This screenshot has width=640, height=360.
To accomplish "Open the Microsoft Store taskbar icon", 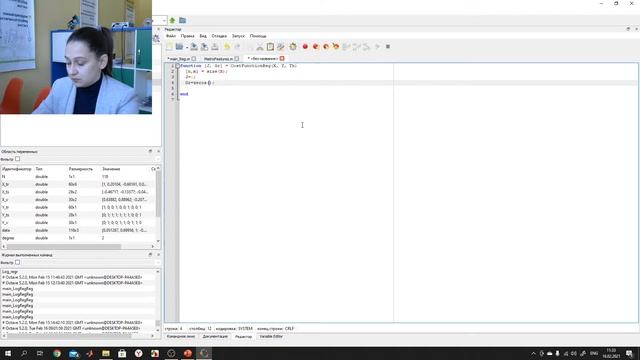I will tap(122, 353).
